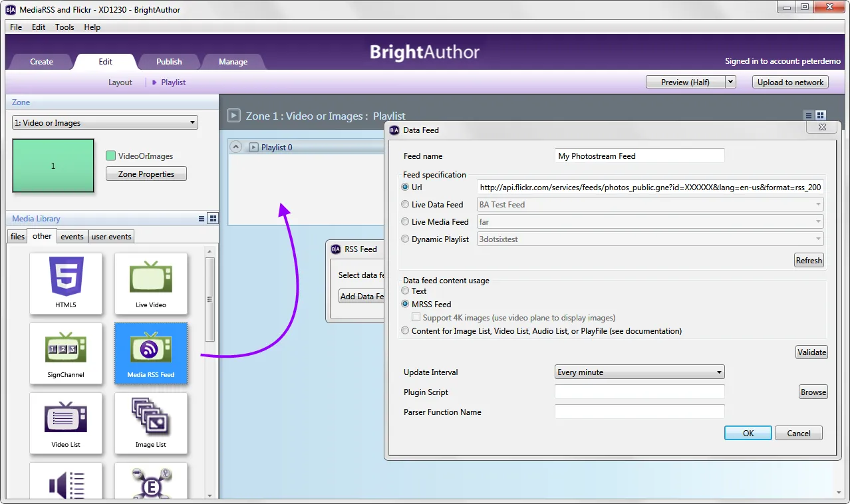Image resolution: width=850 pixels, height=504 pixels.
Task: Switch to the Create tab
Action: click(41, 62)
